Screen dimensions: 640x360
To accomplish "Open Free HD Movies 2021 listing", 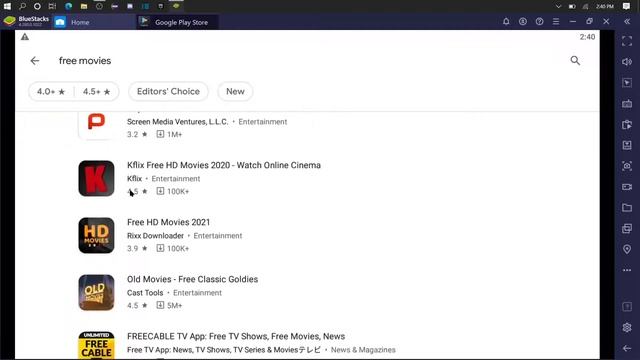I will pyautogui.click(x=169, y=222).
